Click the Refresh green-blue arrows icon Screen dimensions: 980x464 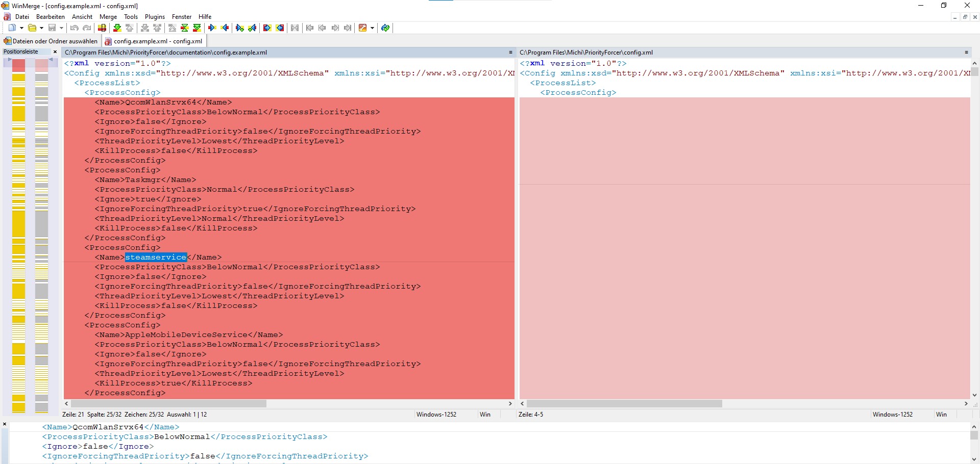coord(385,28)
